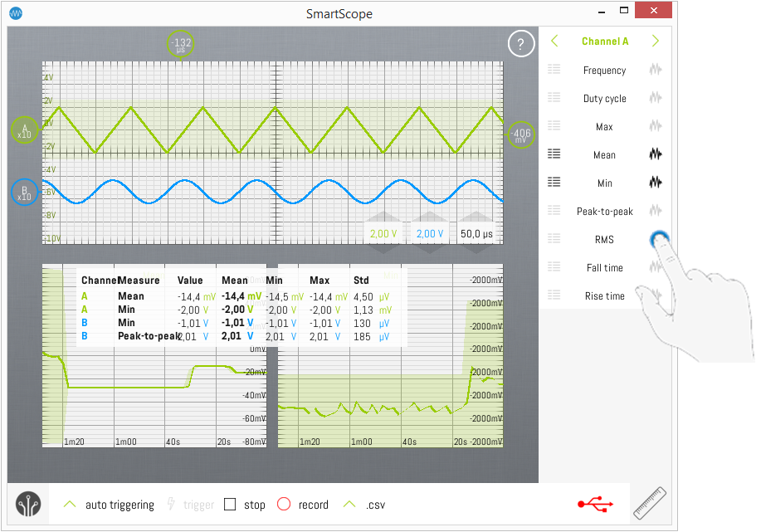Select the Fall time measurement item

pyautogui.click(x=604, y=268)
